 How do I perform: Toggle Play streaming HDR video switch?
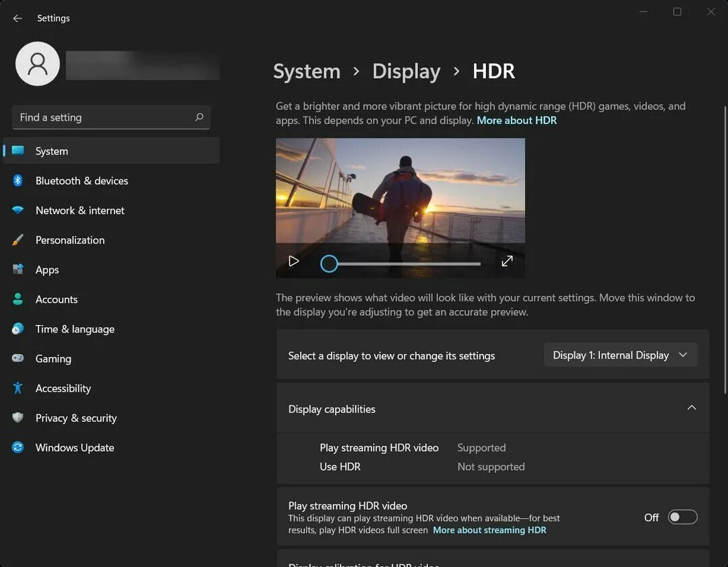[x=682, y=517]
